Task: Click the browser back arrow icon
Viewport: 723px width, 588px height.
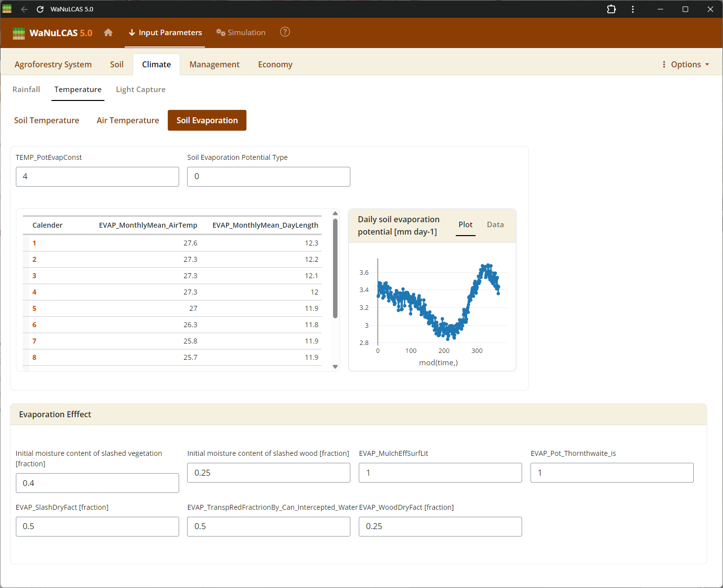Action: [24, 9]
